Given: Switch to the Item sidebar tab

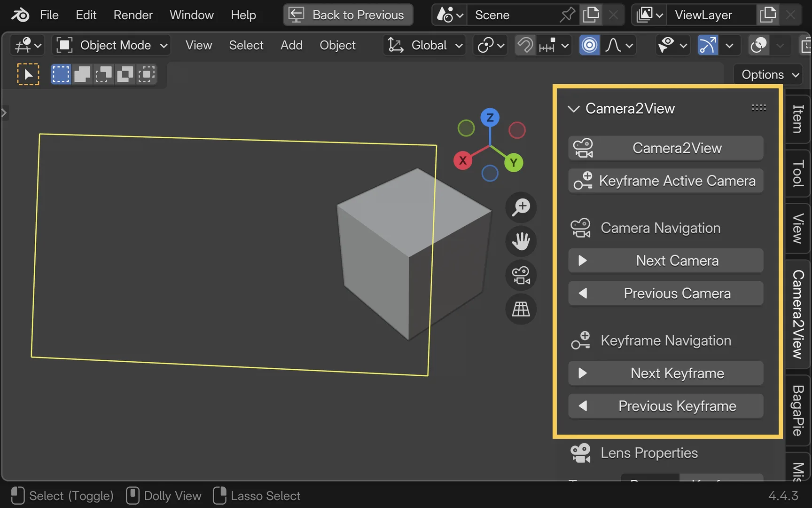Looking at the screenshot, I should tap(797, 119).
